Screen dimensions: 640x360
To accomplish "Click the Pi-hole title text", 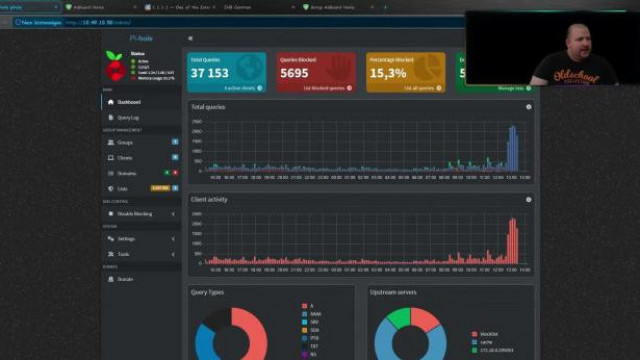I will (141, 38).
